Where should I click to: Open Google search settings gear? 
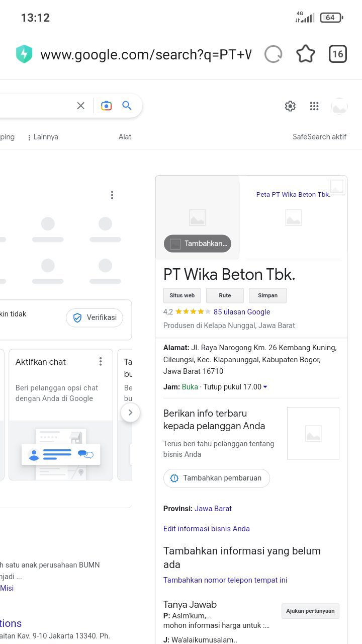click(x=290, y=106)
